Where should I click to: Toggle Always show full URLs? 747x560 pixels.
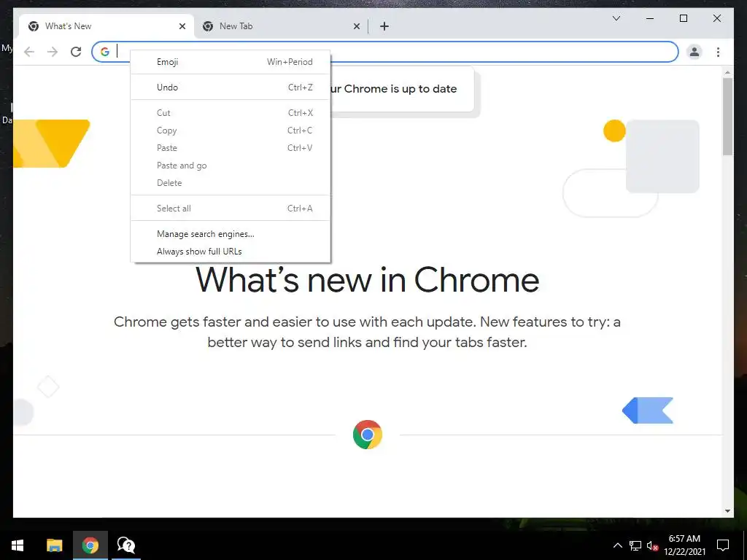(230, 252)
